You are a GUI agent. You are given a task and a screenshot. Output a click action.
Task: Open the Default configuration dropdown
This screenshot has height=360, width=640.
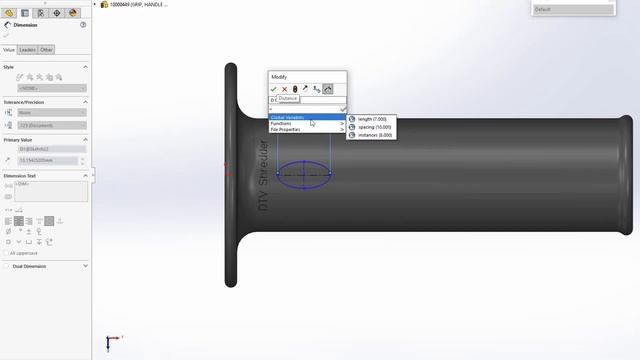pos(574,9)
